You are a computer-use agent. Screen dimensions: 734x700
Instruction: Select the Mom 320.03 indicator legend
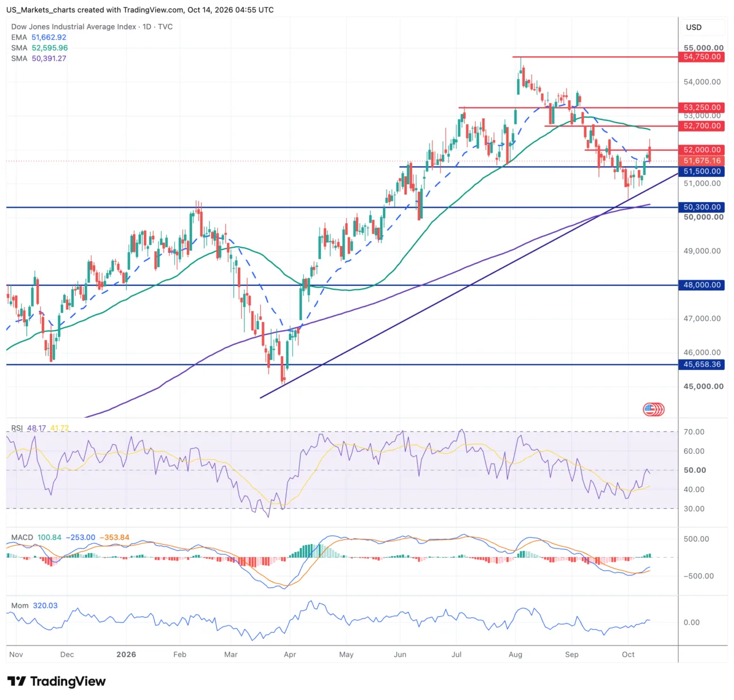click(x=34, y=605)
